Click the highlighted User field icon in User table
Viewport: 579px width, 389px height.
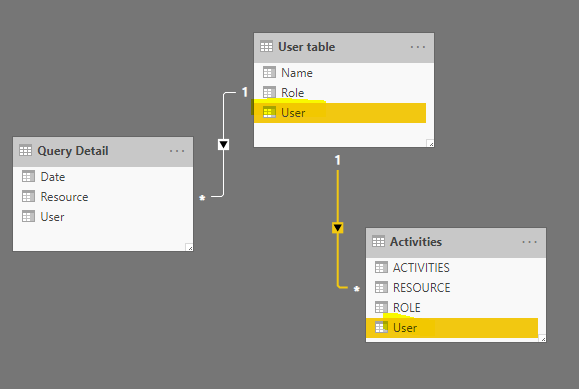point(269,112)
